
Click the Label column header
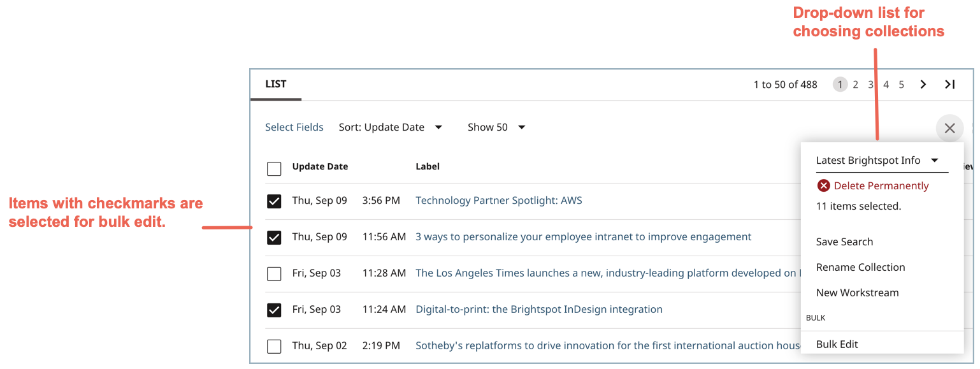pyautogui.click(x=428, y=166)
